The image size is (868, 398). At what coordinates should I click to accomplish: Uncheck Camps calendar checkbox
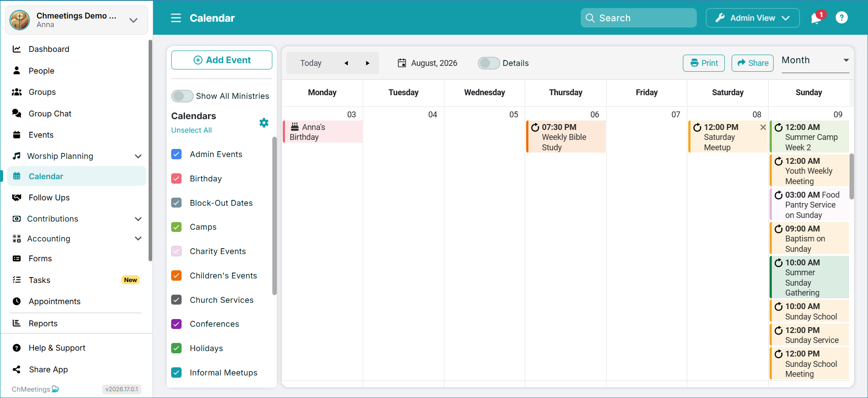click(177, 227)
